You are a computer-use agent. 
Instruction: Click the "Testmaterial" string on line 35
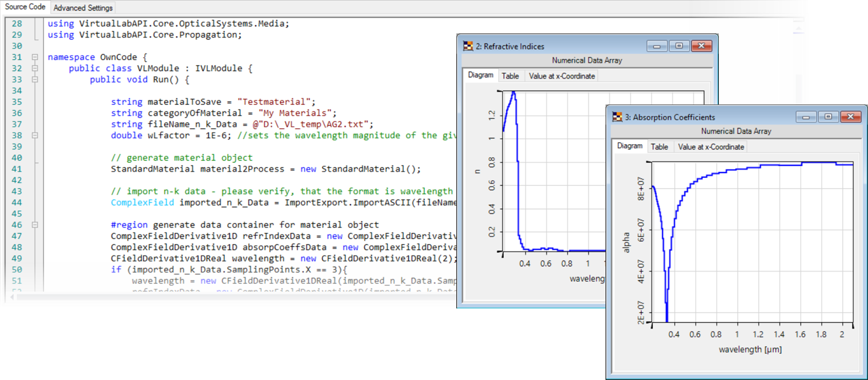pyautogui.click(x=274, y=102)
